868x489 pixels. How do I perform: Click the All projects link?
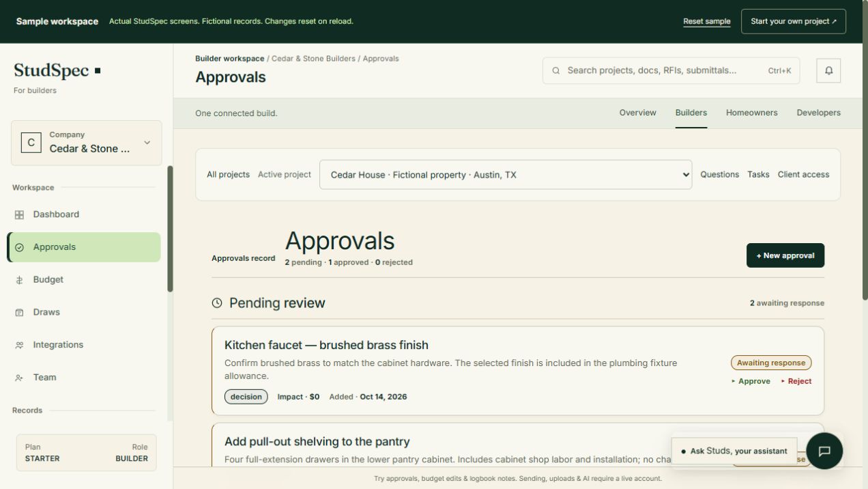tap(228, 175)
